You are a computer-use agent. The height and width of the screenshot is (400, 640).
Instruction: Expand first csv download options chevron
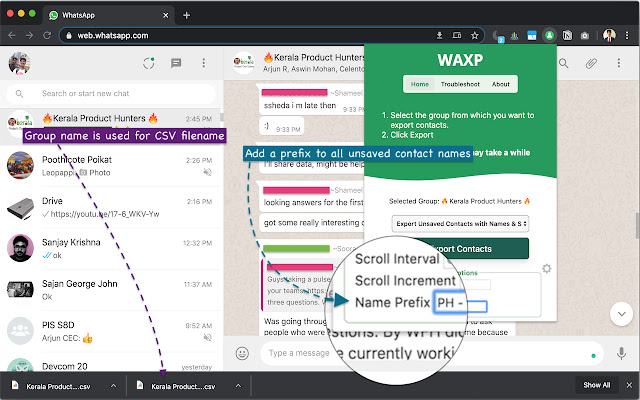(113, 386)
